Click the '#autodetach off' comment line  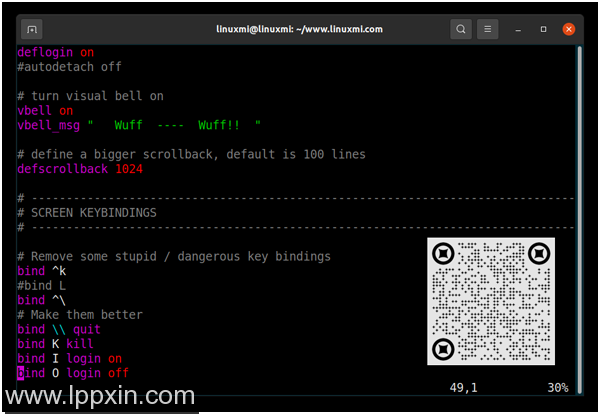pos(69,67)
